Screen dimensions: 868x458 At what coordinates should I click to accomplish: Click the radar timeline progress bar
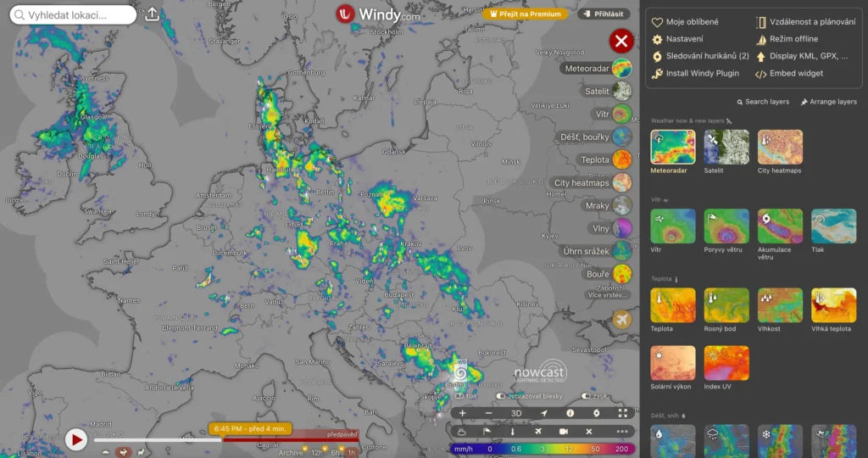point(225,440)
